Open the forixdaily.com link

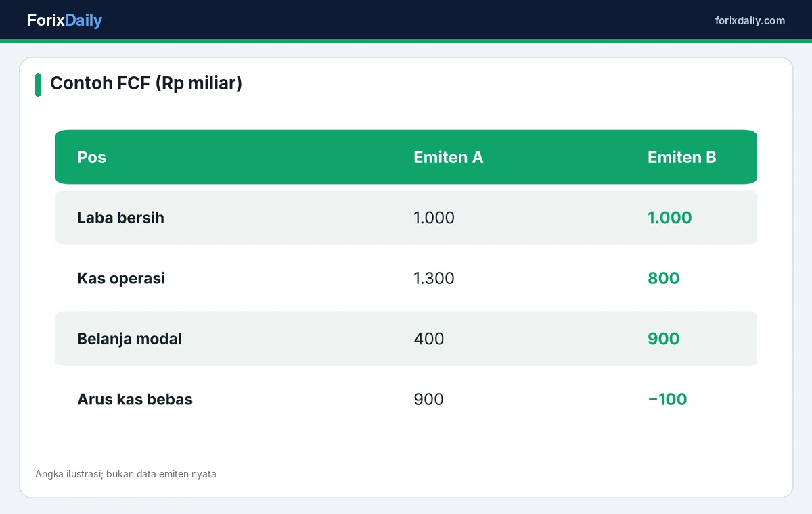click(750, 20)
